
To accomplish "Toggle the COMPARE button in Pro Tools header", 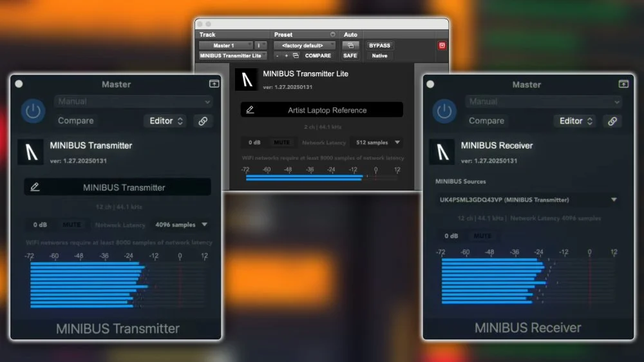I will coord(318,55).
